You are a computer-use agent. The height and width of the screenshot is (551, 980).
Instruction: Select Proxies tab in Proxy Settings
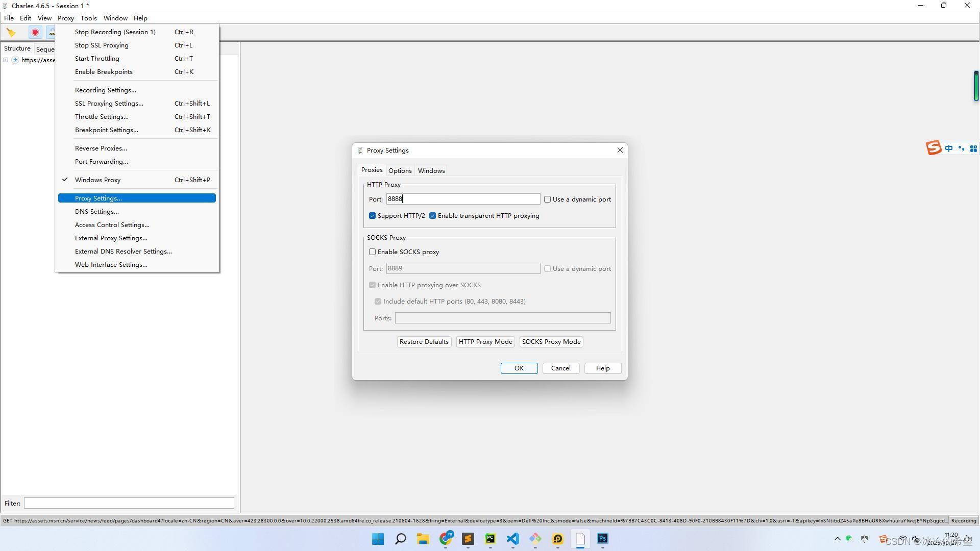pos(372,170)
